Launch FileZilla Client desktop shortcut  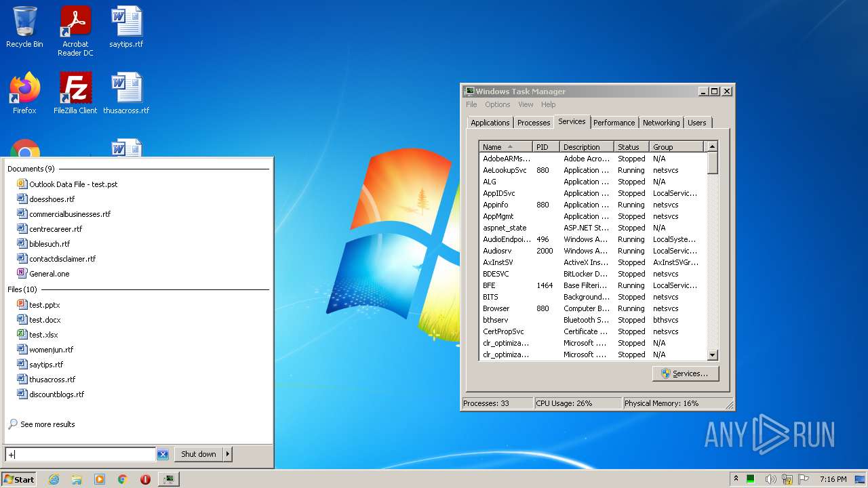75,94
